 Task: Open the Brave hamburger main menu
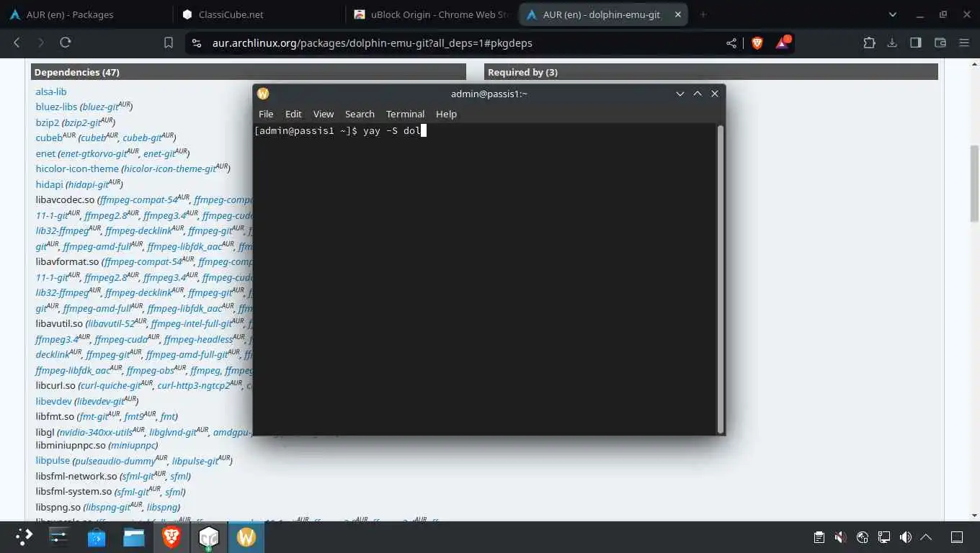pyautogui.click(x=964, y=42)
